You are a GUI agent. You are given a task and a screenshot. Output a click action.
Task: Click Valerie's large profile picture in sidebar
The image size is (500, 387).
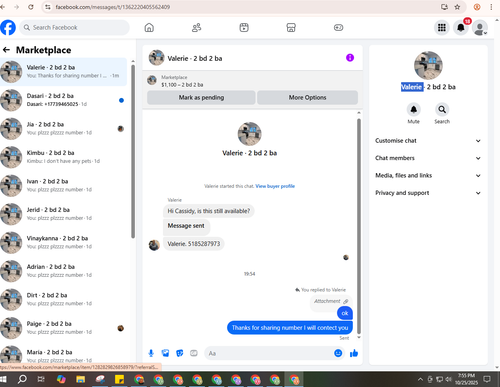coord(428,65)
